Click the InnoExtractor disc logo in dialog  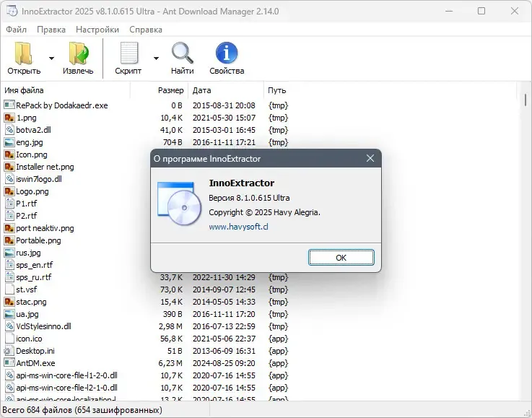click(179, 204)
